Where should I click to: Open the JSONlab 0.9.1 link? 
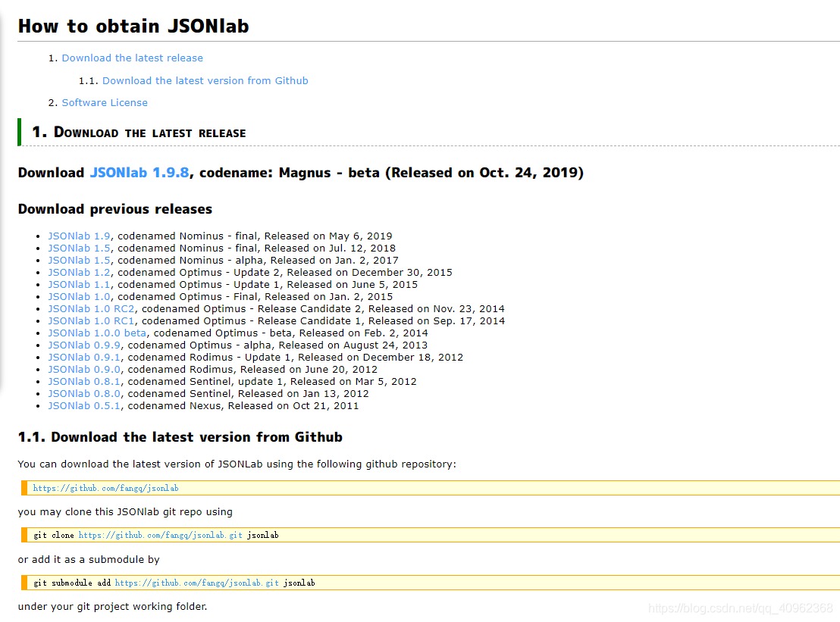pyautogui.click(x=84, y=357)
